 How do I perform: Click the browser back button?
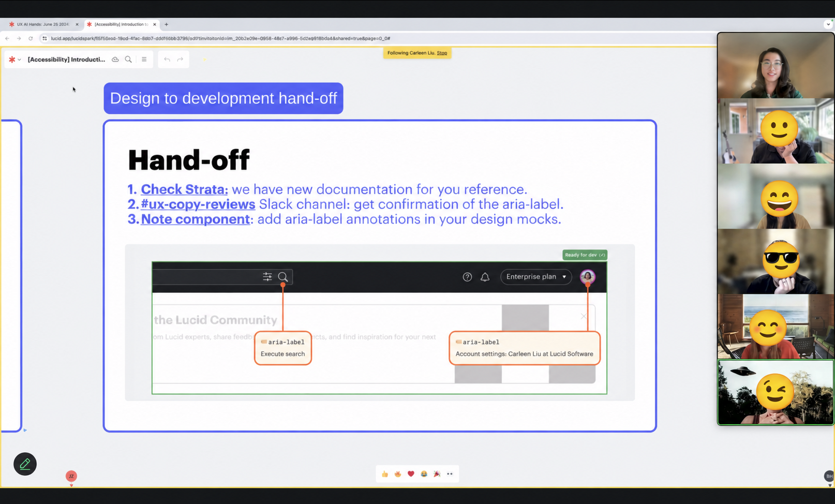[7, 38]
